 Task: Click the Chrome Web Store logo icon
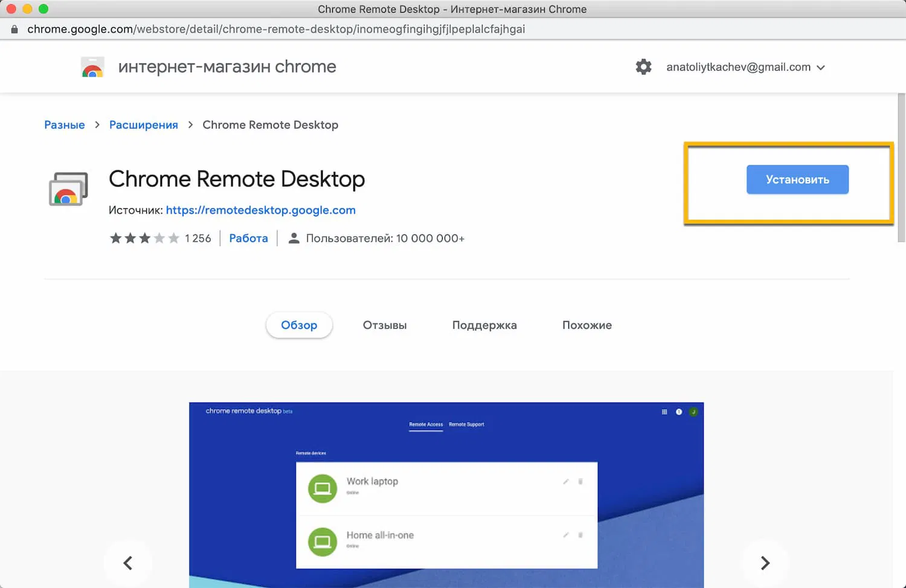pyautogui.click(x=92, y=67)
